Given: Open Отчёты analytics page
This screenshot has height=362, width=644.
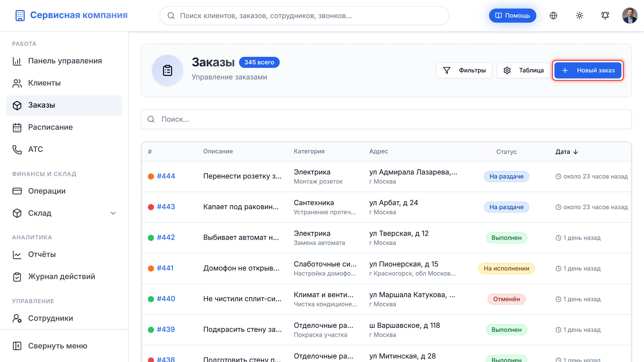Looking at the screenshot, I should (64, 254).
